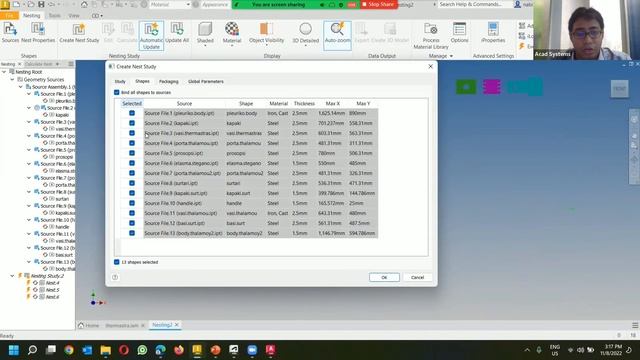Open iProperties in ribbon
This screenshot has height=360, width=640.
click(493, 33)
